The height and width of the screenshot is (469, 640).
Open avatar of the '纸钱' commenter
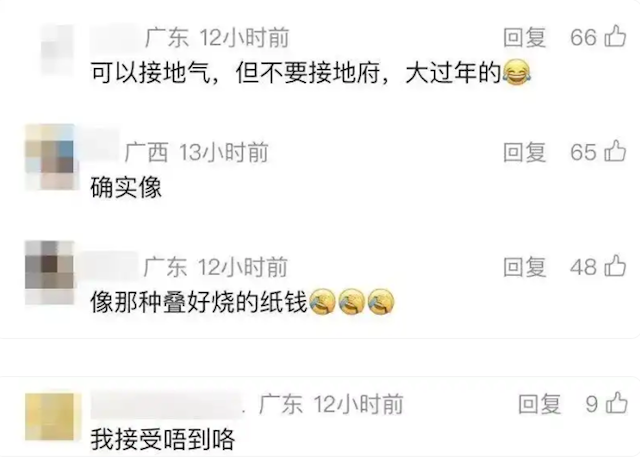(x=49, y=273)
